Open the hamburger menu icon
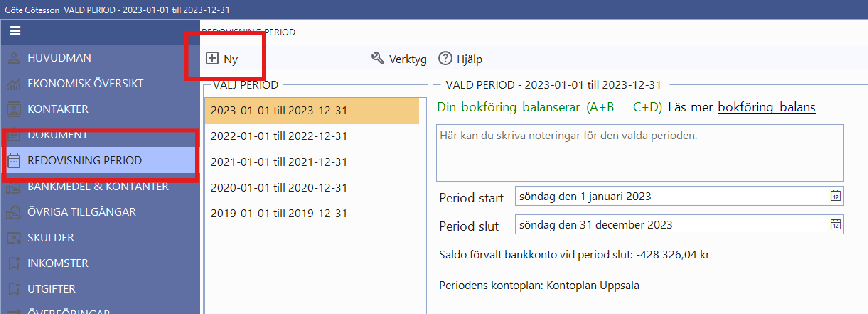The width and height of the screenshot is (868, 314). point(15,31)
